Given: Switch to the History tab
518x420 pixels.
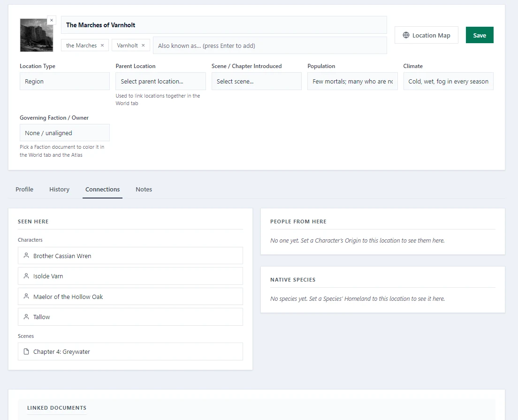Looking at the screenshot, I should tap(60, 189).
